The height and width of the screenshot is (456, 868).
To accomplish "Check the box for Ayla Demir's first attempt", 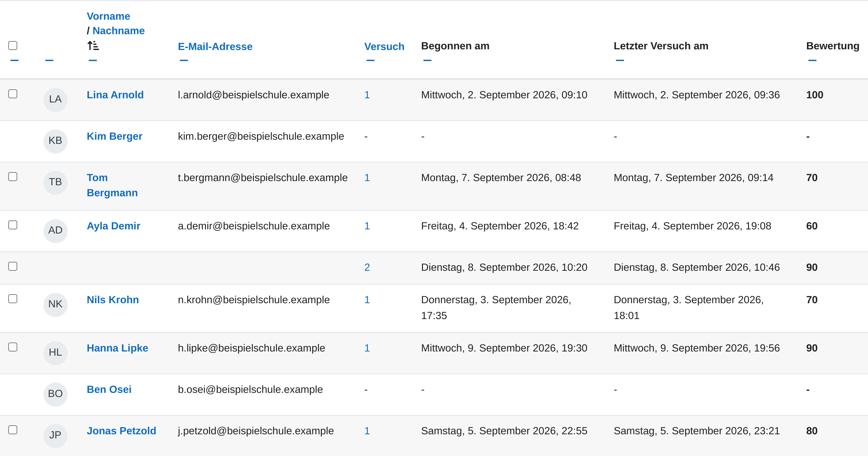I will pos(13,225).
